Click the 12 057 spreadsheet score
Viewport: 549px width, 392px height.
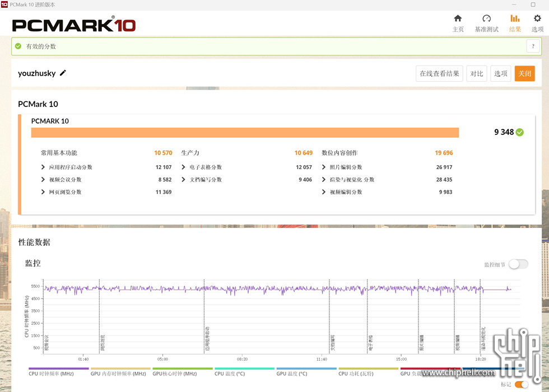(x=304, y=167)
